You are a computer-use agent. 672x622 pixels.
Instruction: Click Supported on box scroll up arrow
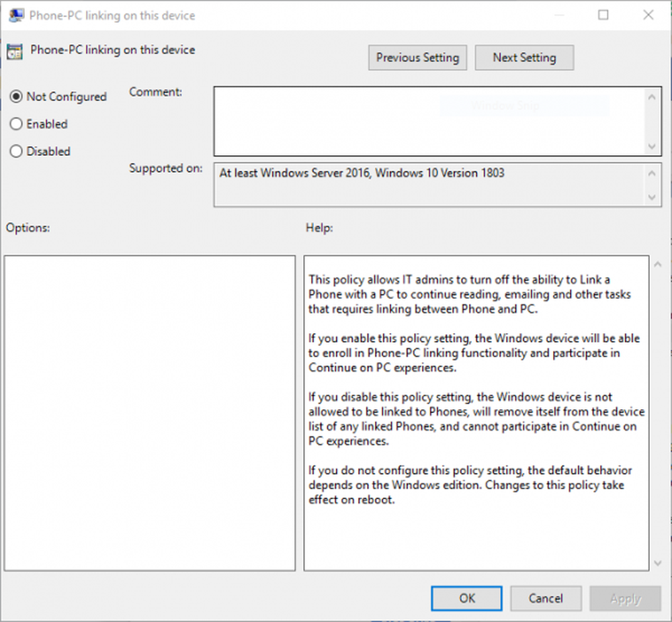pyautogui.click(x=651, y=174)
